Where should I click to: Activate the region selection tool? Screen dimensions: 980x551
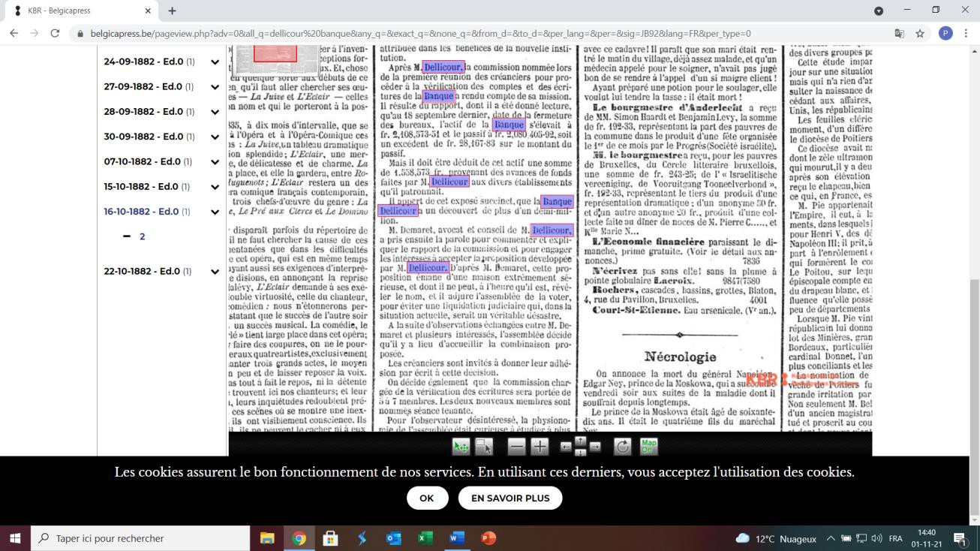[483, 447]
